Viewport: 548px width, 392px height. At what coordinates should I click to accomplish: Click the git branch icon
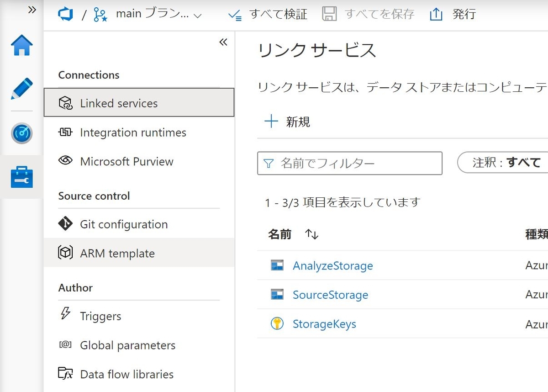tap(100, 15)
